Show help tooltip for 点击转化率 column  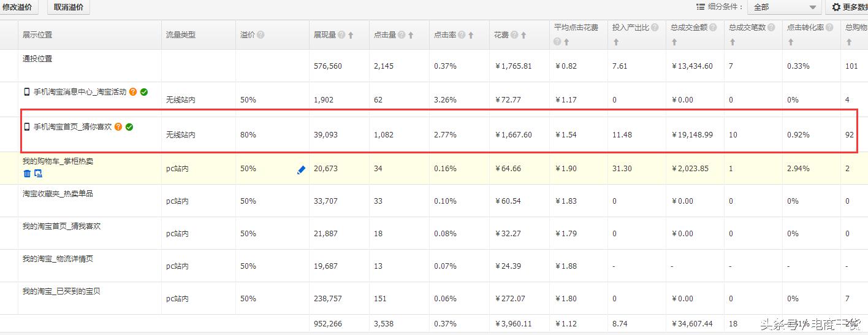(x=830, y=28)
